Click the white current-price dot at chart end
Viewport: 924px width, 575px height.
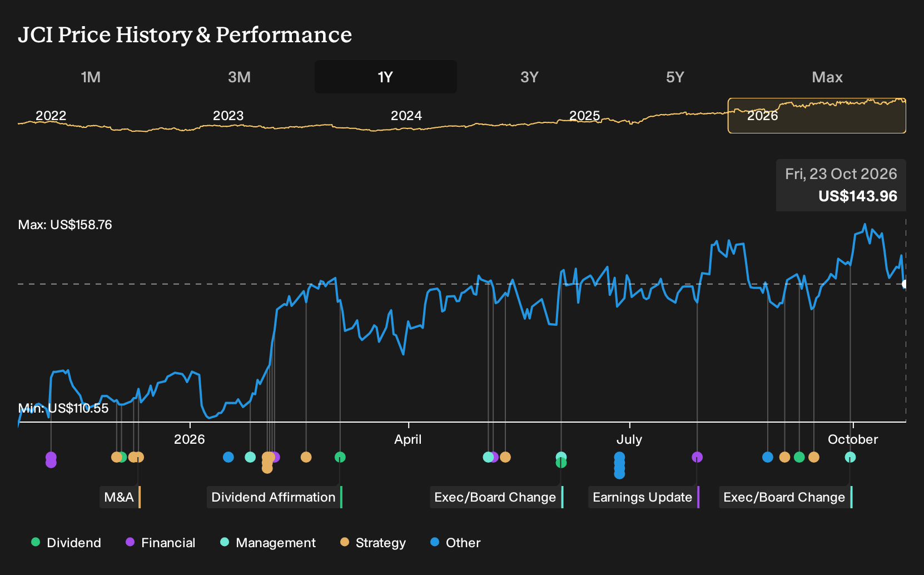point(905,284)
